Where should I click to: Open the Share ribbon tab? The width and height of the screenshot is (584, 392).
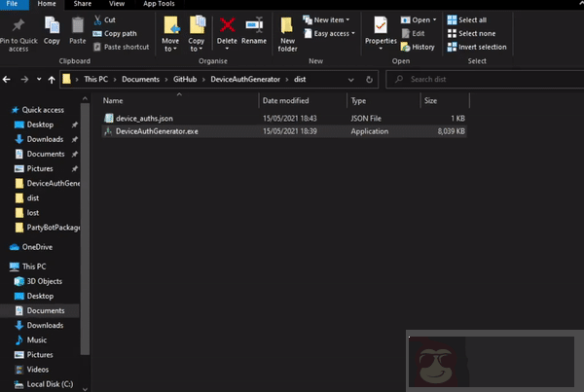pos(83,4)
